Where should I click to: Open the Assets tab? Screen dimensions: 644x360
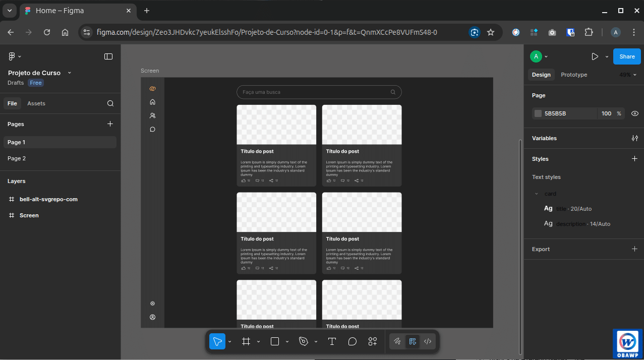[x=36, y=103]
